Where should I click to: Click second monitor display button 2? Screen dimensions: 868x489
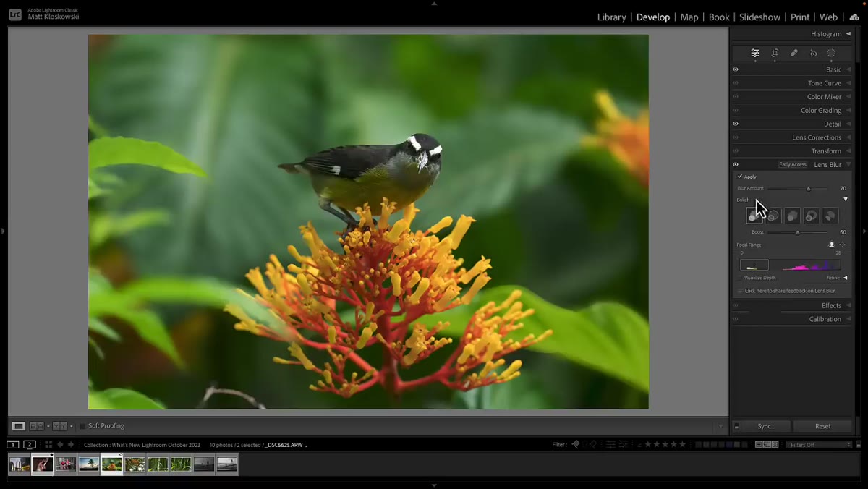(29, 444)
